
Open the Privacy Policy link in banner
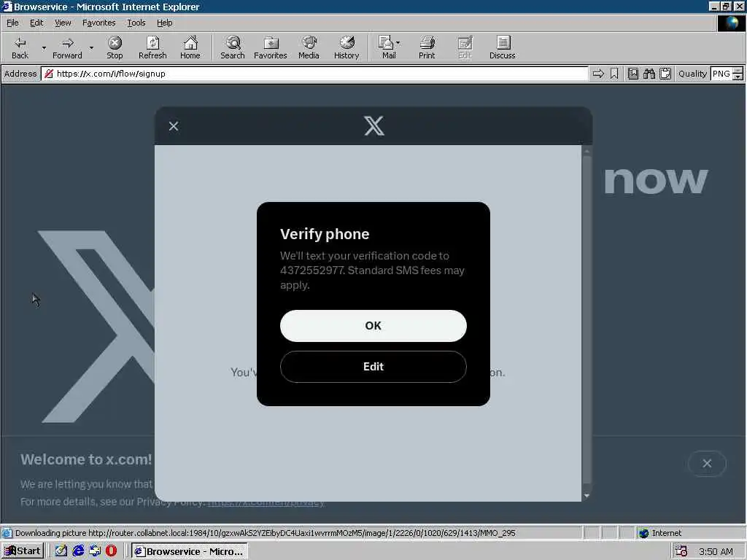[266, 502]
